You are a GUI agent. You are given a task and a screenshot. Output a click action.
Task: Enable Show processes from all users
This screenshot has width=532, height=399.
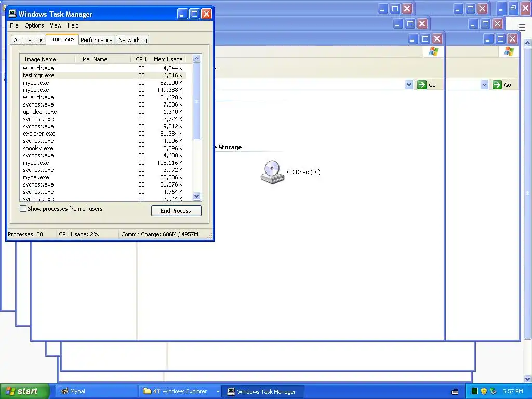(x=23, y=209)
